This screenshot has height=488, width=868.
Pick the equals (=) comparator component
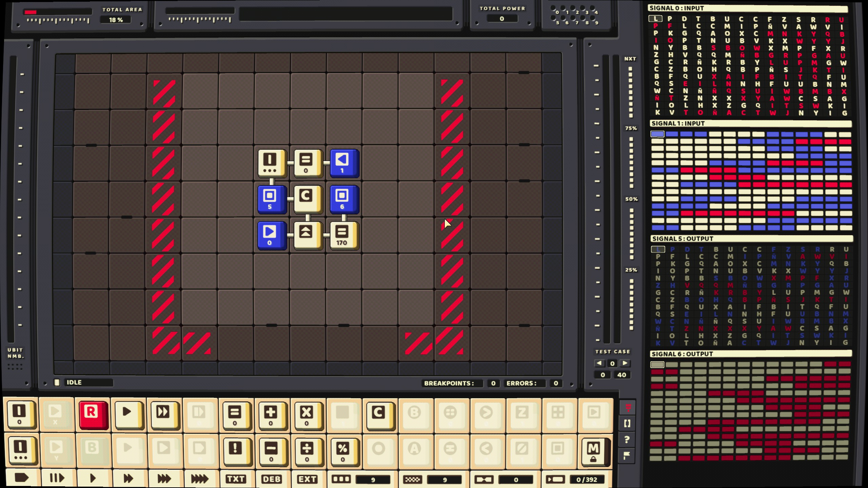(x=237, y=415)
